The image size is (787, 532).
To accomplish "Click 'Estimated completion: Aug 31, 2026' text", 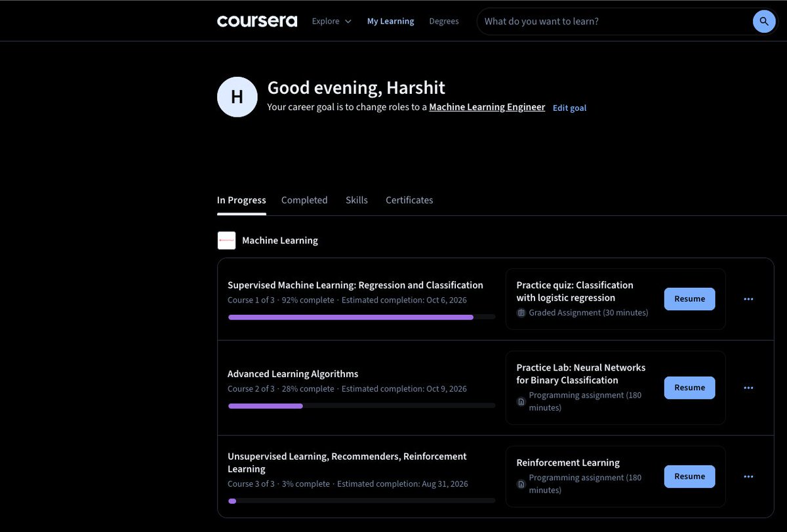I will click(403, 484).
